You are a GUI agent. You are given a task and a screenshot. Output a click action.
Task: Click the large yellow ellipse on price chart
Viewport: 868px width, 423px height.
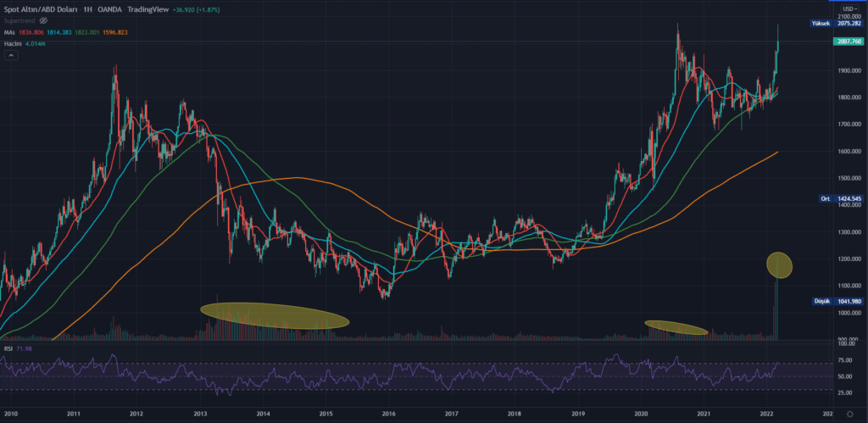pyautogui.click(x=274, y=314)
